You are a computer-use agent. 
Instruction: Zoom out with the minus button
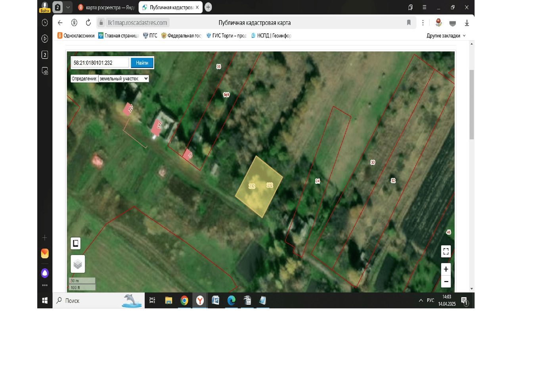[446, 282]
